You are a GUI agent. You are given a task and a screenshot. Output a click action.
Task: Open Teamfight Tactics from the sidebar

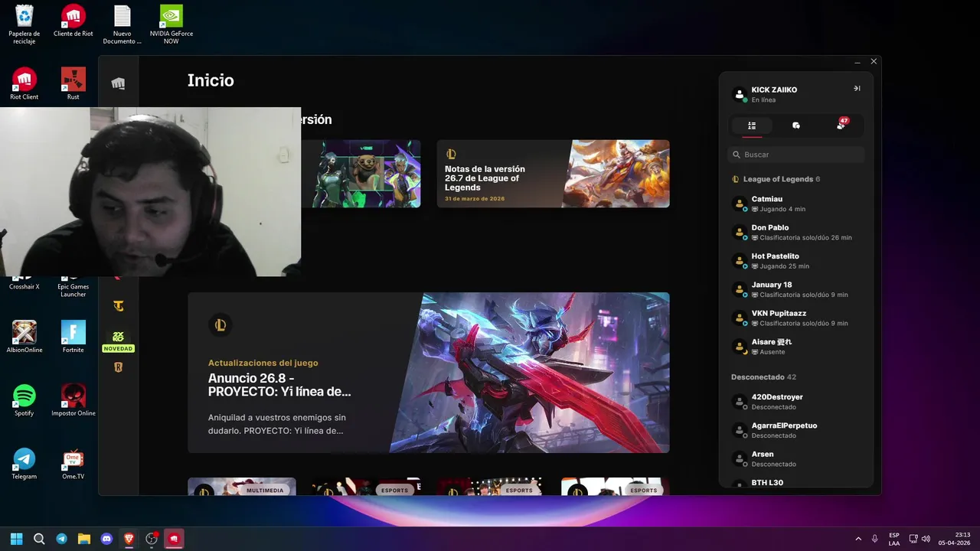point(118,306)
